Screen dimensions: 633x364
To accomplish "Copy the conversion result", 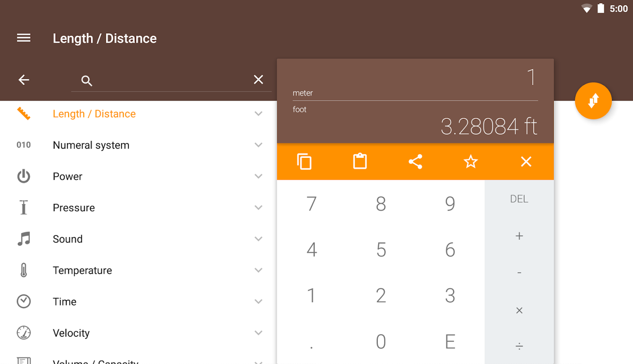I will 304,162.
